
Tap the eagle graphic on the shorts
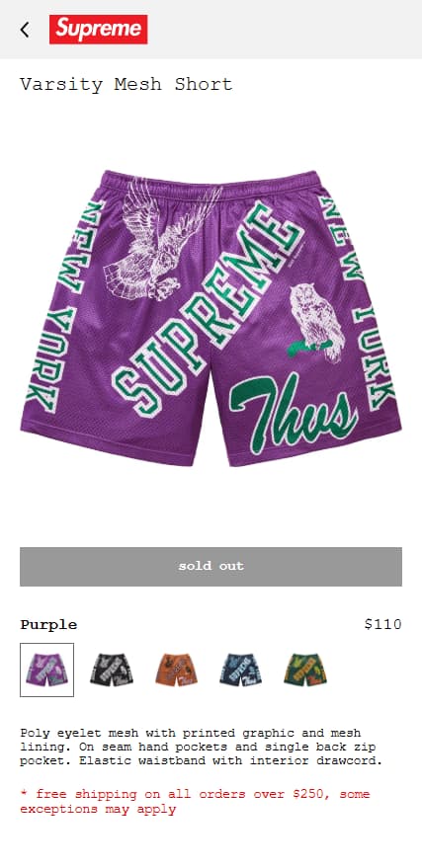tap(160, 240)
